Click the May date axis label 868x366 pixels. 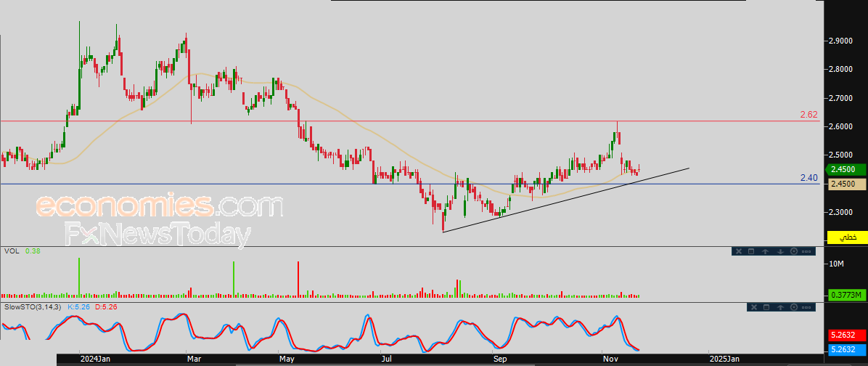click(287, 359)
